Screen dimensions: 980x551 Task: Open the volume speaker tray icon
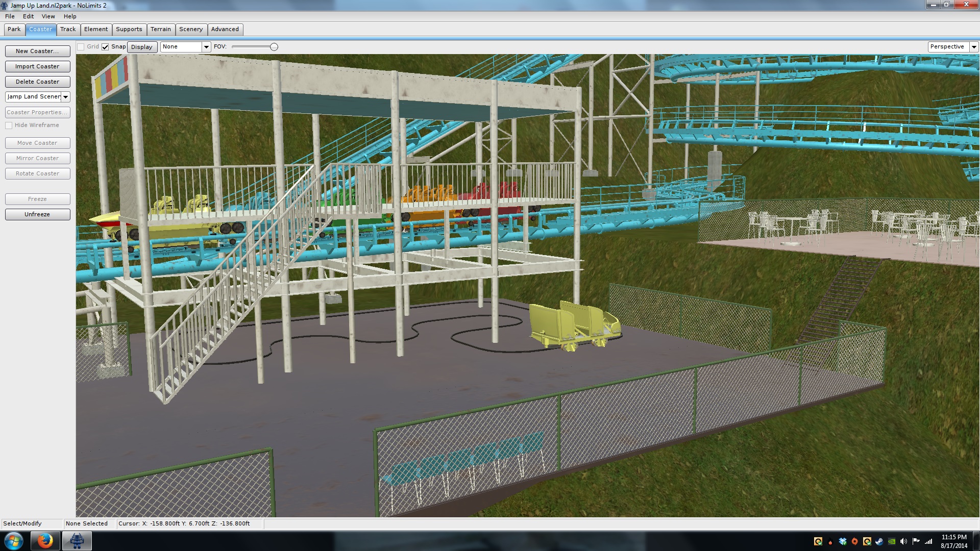click(x=903, y=541)
